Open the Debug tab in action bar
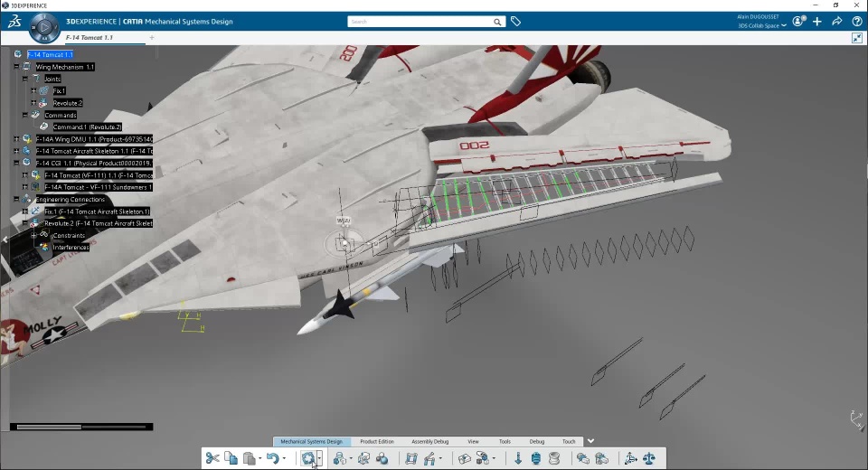 pos(537,441)
